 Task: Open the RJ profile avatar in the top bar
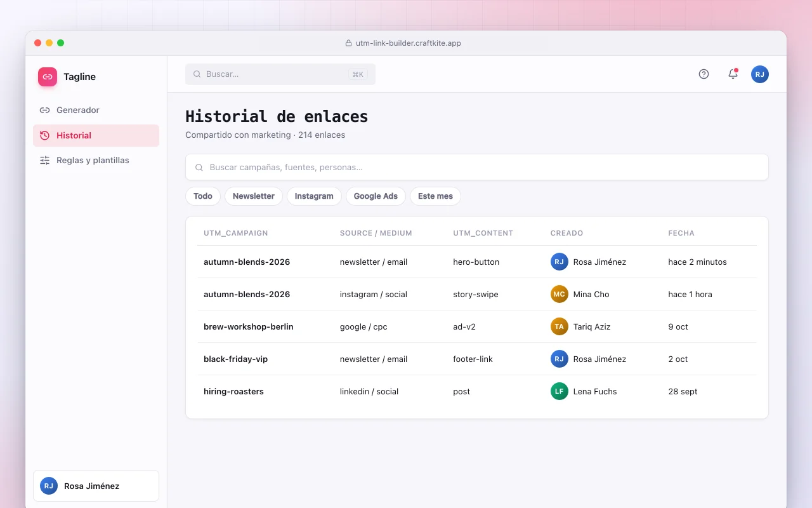pyautogui.click(x=760, y=74)
